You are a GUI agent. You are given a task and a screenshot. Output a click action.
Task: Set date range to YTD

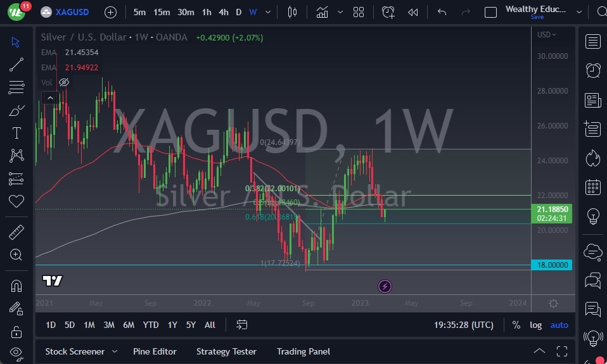151,325
